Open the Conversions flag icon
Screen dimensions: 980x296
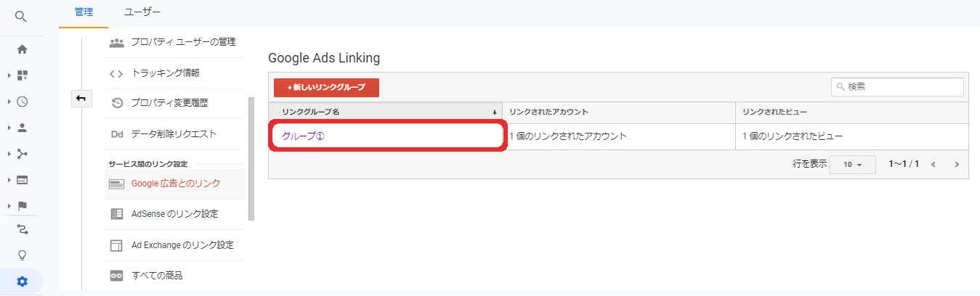[22, 205]
